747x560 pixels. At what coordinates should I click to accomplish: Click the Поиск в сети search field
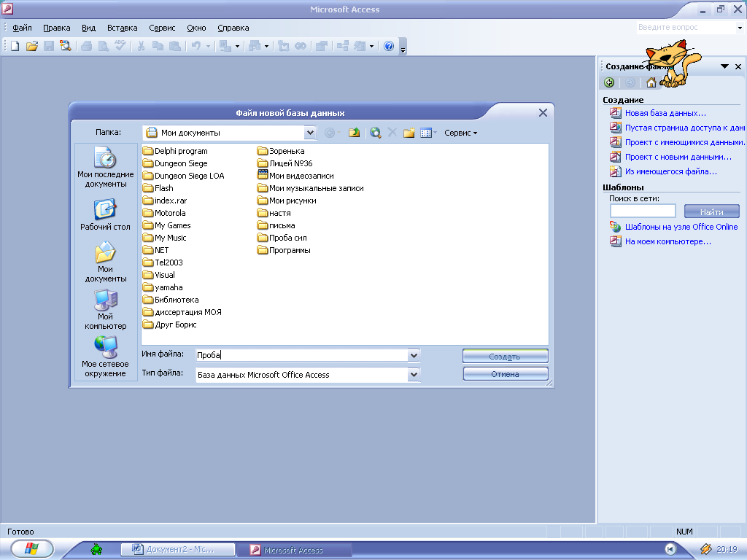tap(643, 211)
